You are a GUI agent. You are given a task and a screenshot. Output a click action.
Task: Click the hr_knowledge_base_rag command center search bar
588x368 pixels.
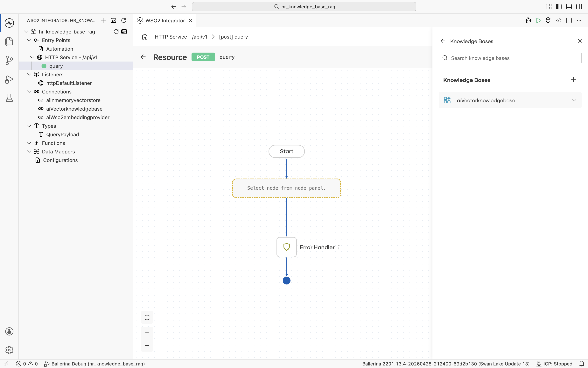(304, 7)
